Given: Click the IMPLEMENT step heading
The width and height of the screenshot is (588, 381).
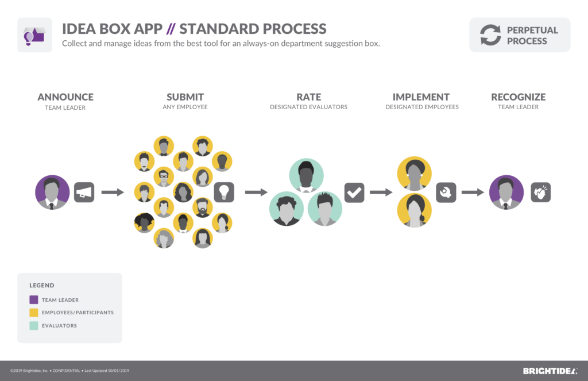Looking at the screenshot, I should (x=421, y=97).
